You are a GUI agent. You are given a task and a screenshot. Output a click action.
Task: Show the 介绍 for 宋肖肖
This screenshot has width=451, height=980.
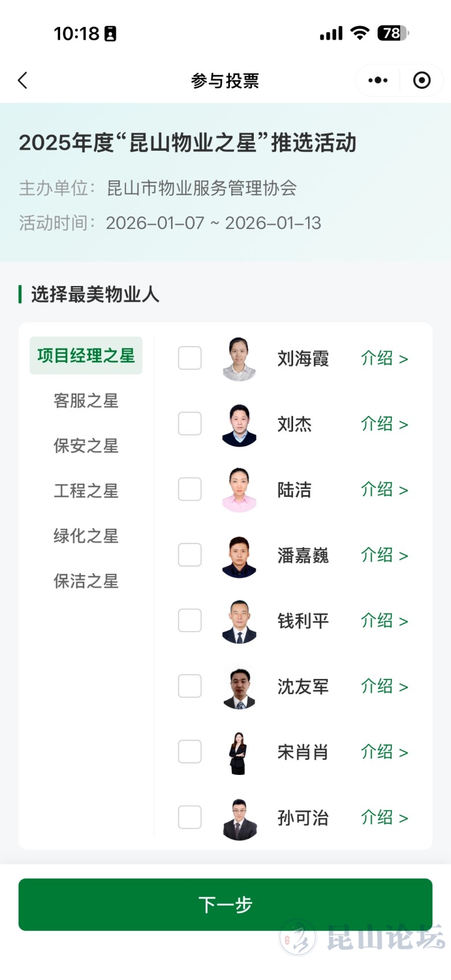pyautogui.click(x=385, y=752)
